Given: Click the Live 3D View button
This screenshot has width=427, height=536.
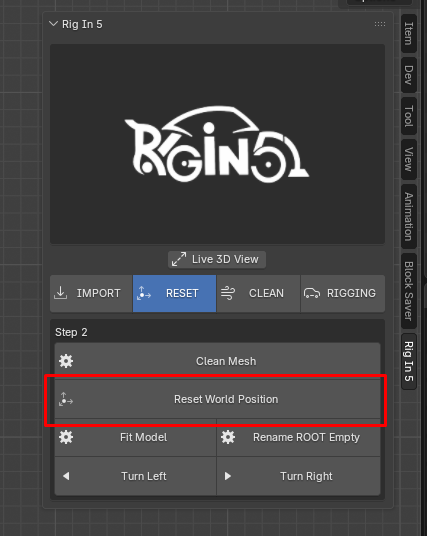Looking at the screenshot, I should click(217, 259).
